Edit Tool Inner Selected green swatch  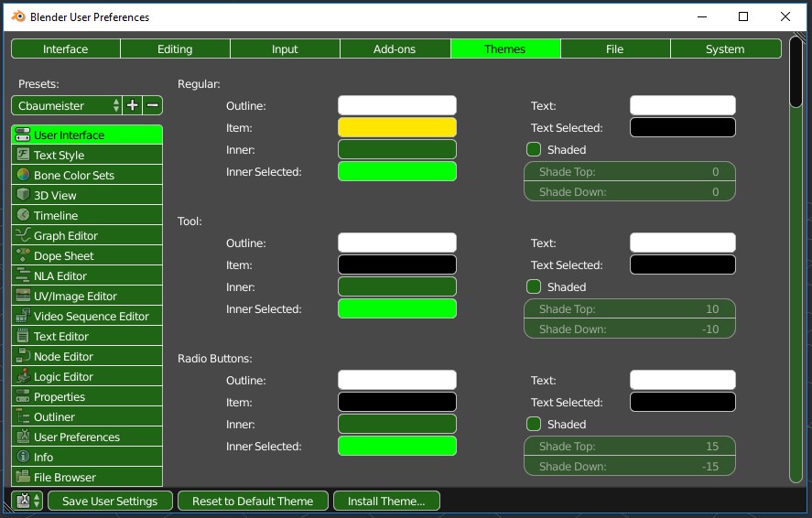pos(397,309)
